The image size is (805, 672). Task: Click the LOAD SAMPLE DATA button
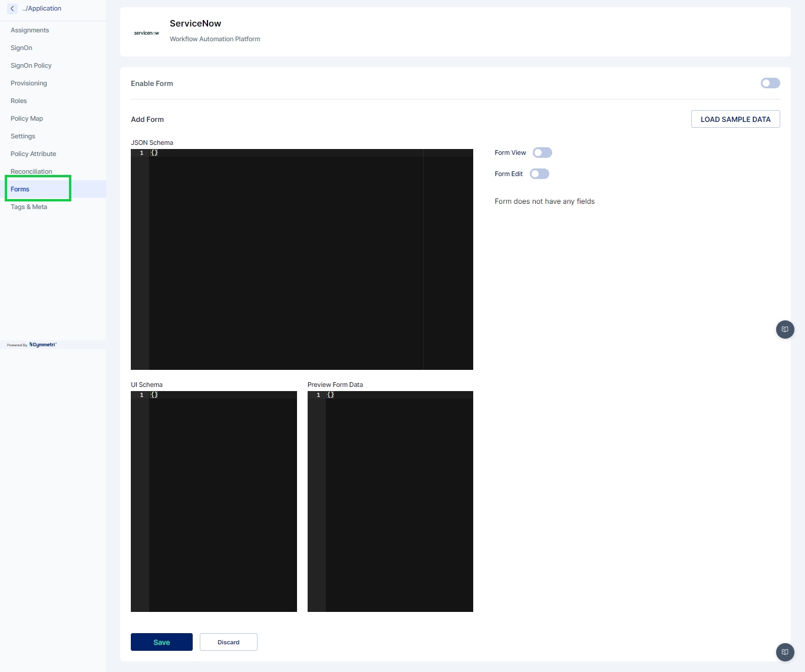735,119
